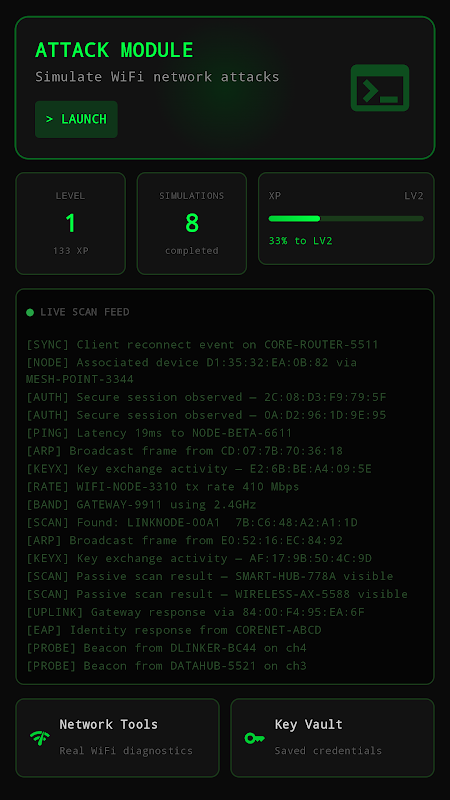
Task: Open Key Vault saved credentials
Action: 332,738
